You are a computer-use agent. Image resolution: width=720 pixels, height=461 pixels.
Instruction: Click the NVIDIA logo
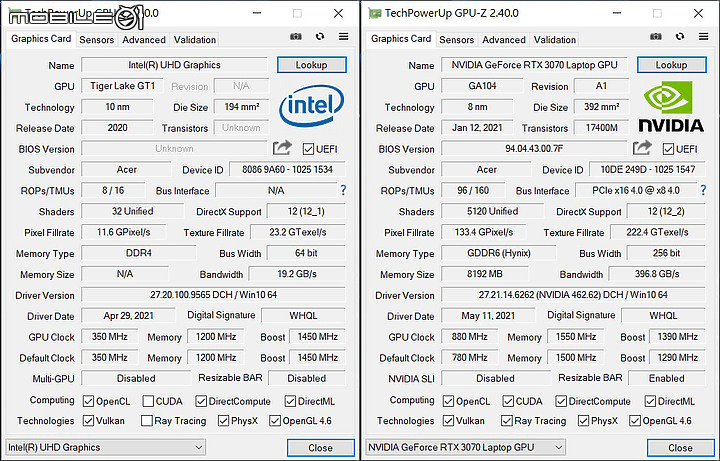(x=671, y=107)
